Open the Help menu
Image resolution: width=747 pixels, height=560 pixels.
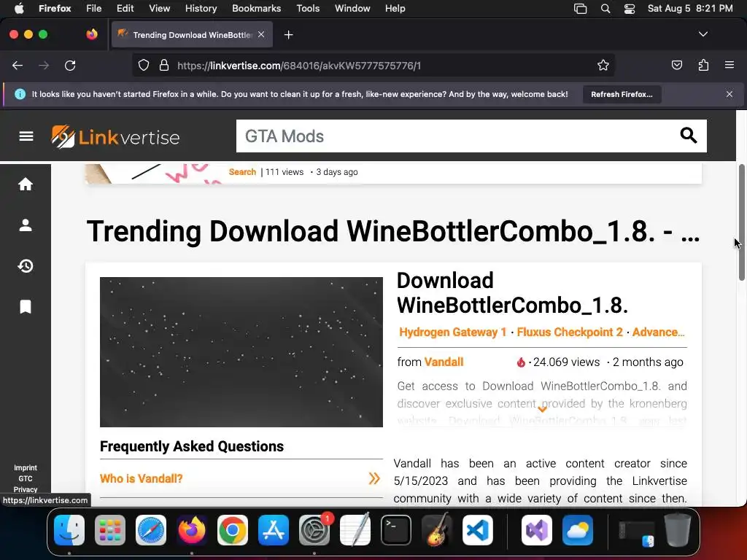pyautogui.click(x=395, y=9)
